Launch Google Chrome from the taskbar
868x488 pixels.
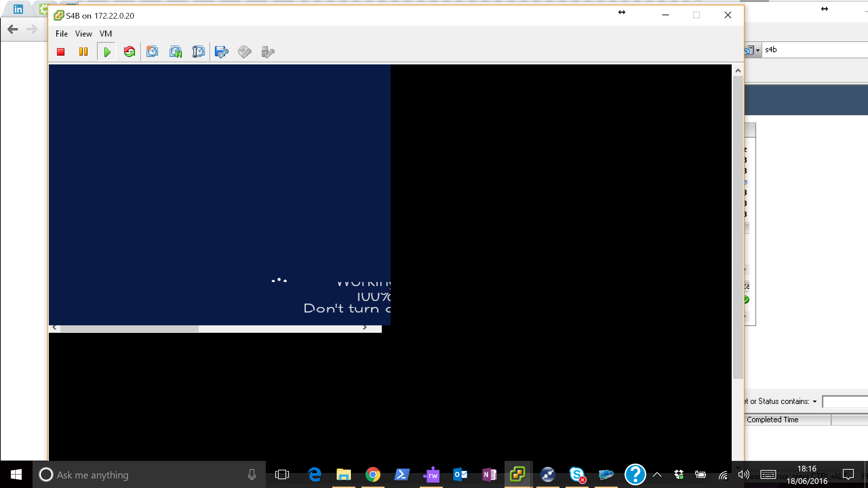click(373, 474)
